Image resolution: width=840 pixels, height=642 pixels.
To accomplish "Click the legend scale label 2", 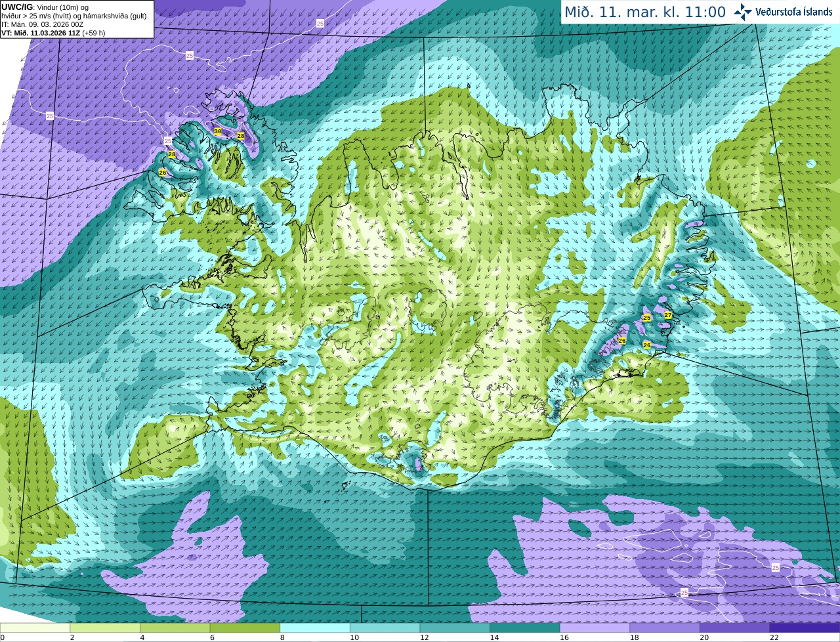I will click(x=72, y=637).
